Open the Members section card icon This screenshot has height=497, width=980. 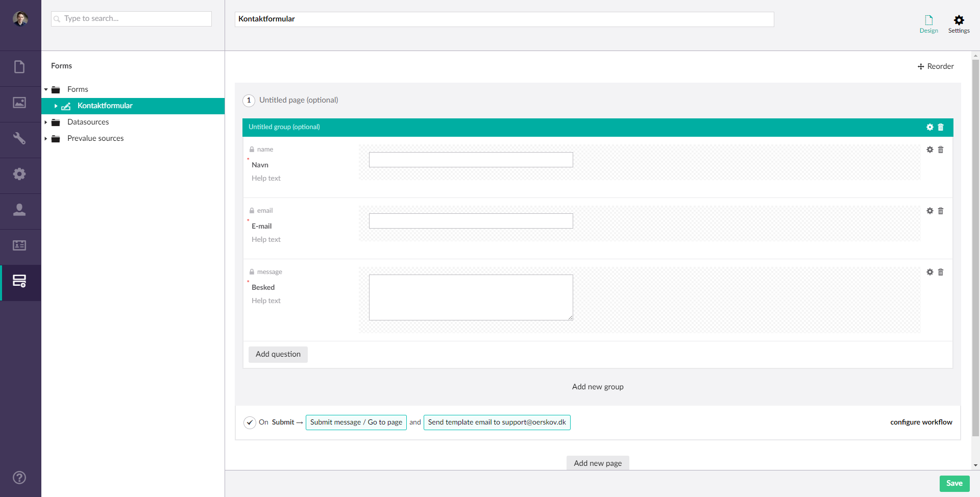[20, 246]
